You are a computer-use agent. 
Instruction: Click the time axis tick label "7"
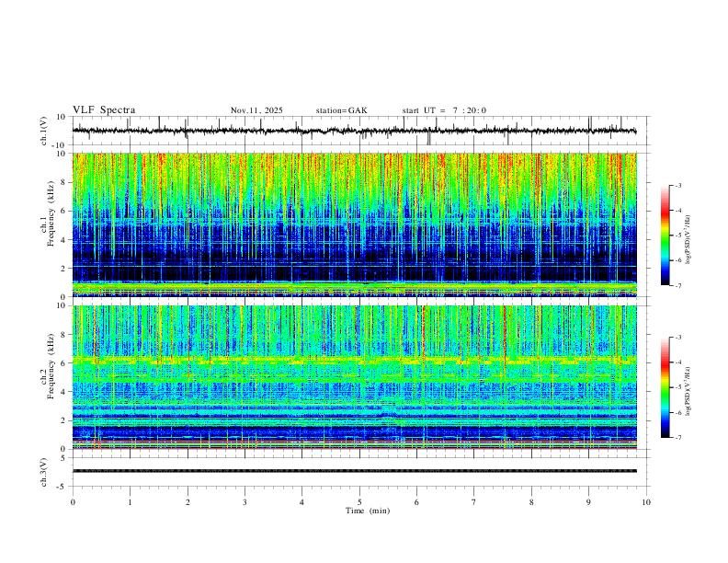(474, 502)
